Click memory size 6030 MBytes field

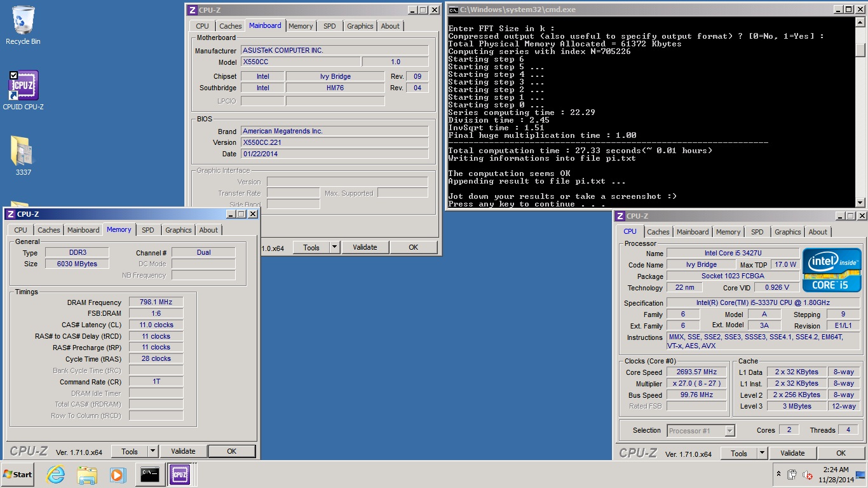[77, 264]
